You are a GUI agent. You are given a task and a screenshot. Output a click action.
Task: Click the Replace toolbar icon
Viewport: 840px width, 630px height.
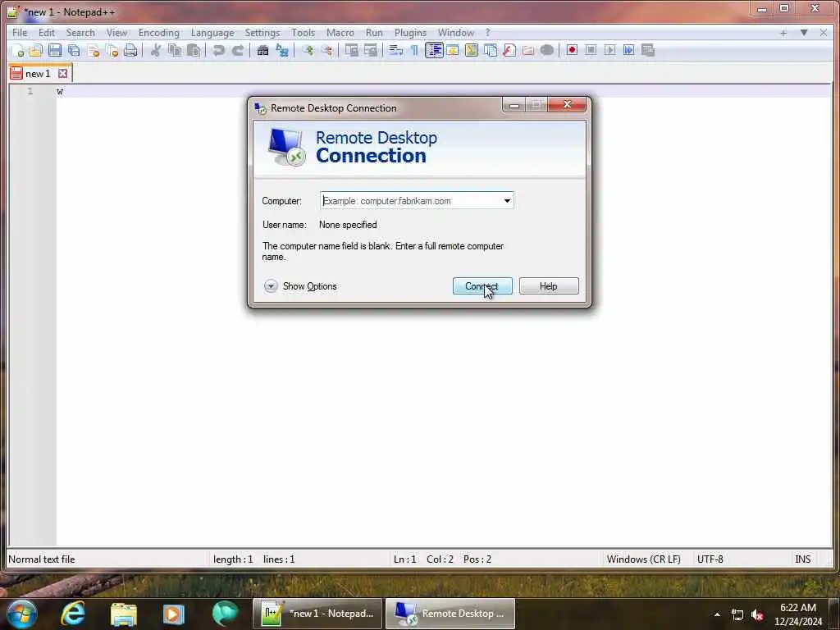282,50
